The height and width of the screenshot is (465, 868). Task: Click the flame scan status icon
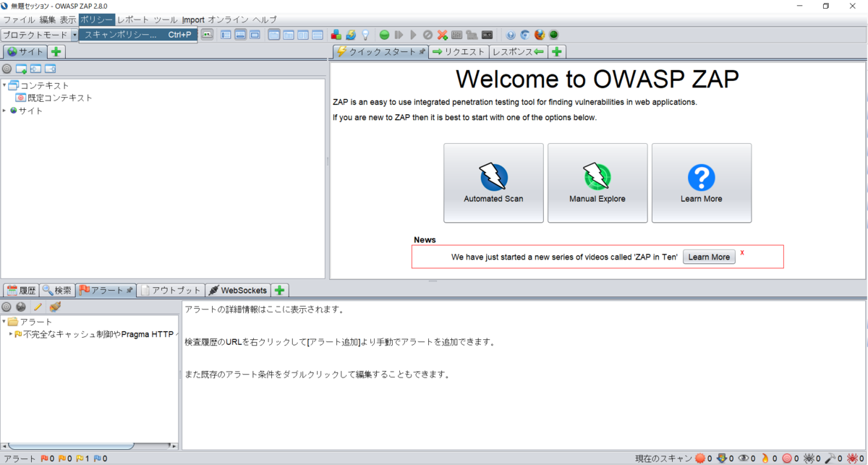pos(765,458)
